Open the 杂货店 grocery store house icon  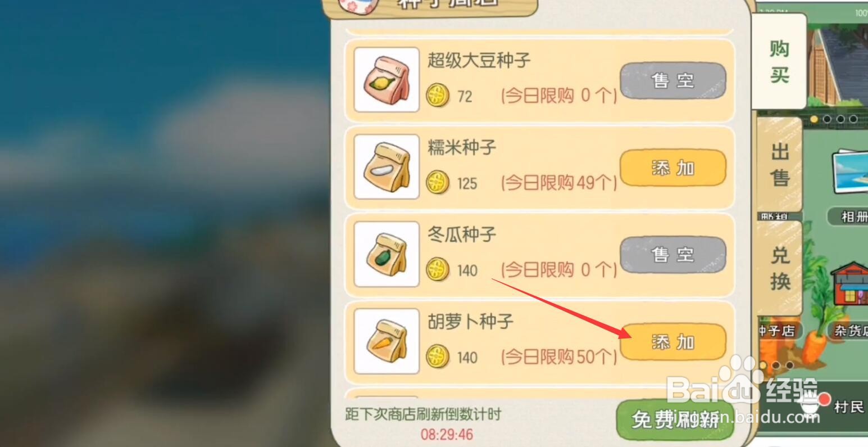point(851,285)
